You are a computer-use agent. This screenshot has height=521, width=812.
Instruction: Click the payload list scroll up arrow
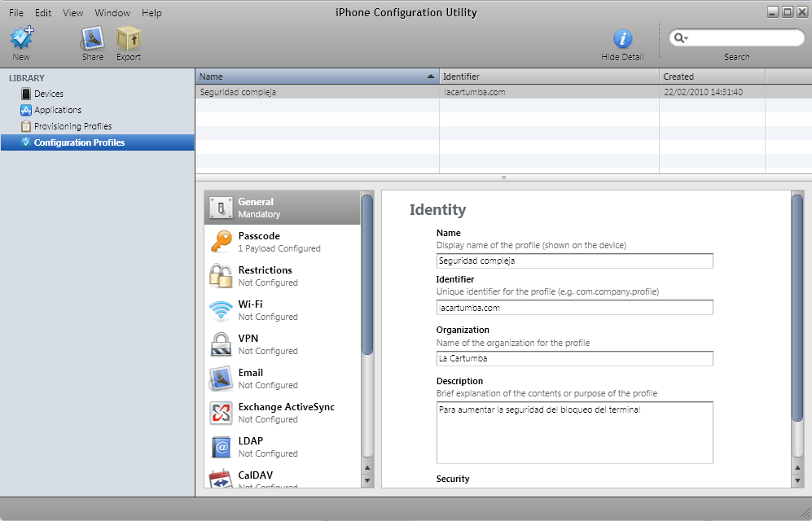[x=367, y=468]
